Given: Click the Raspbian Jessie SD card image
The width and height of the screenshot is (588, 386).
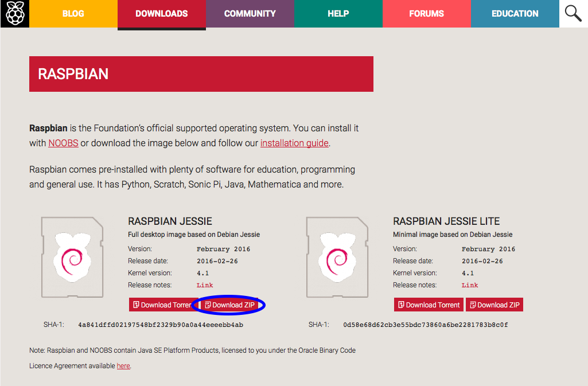Looking at the screenshot, I should [x=72, y=257].
